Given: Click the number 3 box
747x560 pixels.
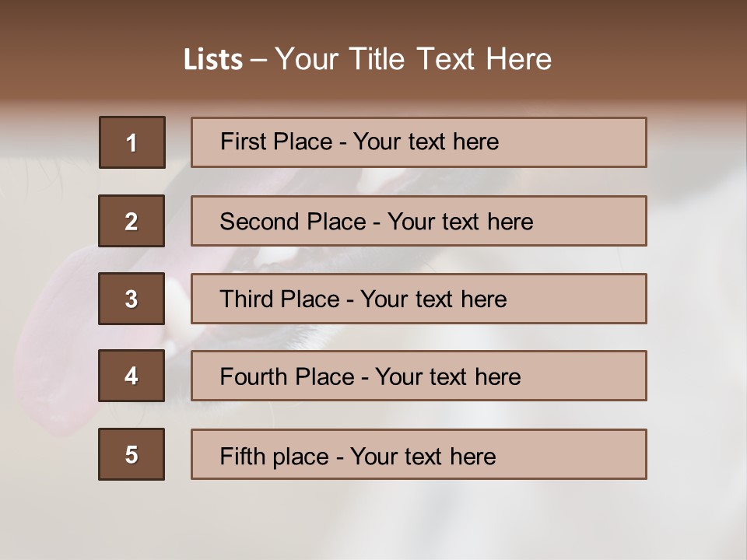Looking at the screenshot, I should click(132, 299).
